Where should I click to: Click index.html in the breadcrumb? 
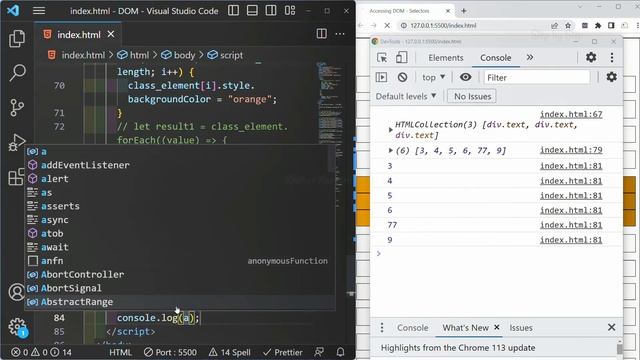pos(83,55)
